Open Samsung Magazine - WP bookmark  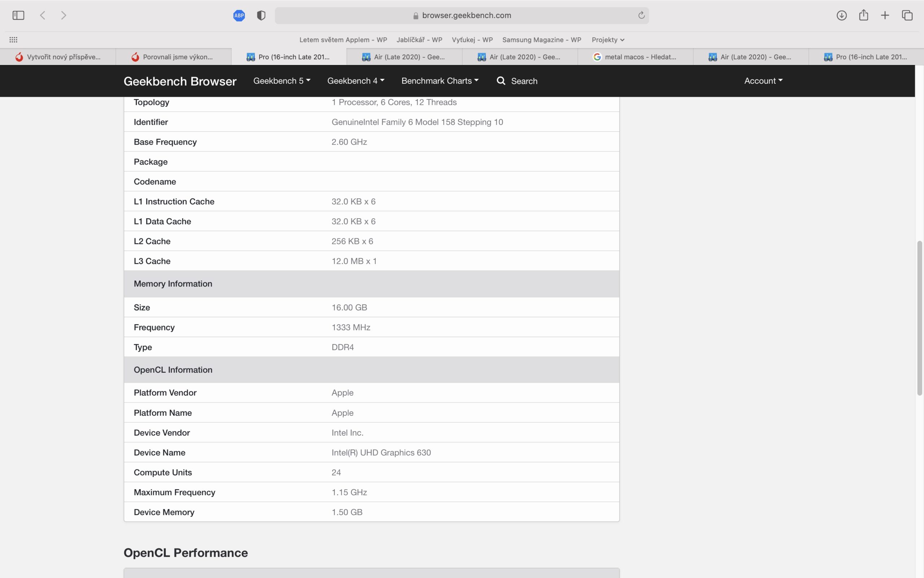point(541,40)
